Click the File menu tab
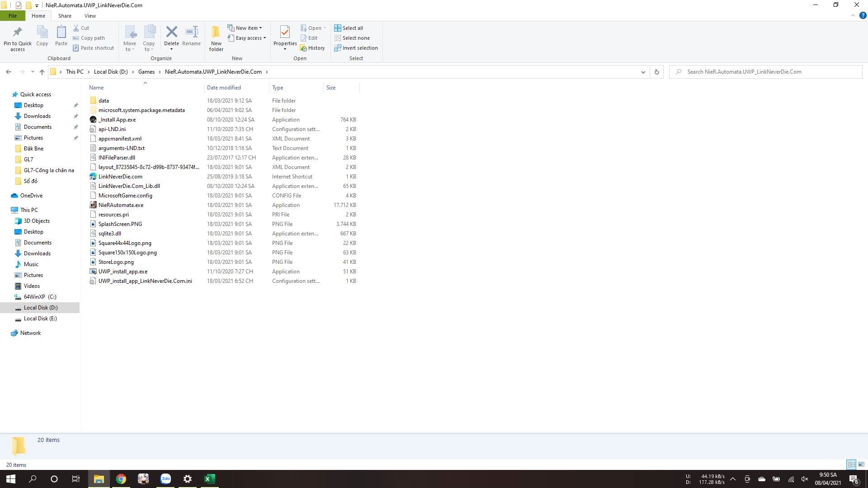Screen dimensions: 868x488 pos(13,15)
